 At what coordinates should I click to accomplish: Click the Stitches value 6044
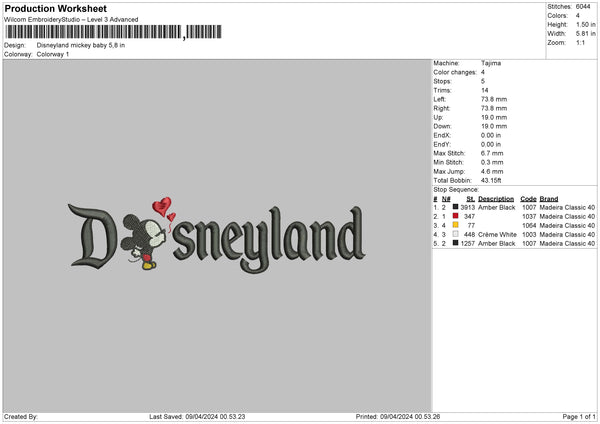coord(583,7)
